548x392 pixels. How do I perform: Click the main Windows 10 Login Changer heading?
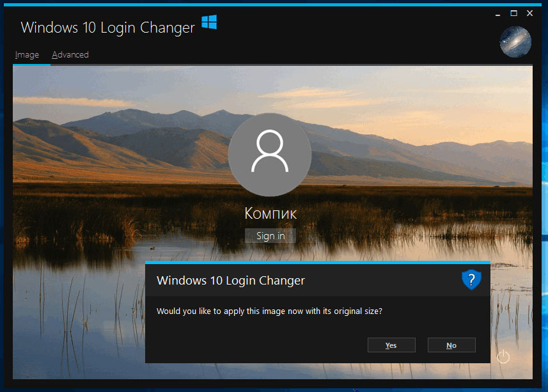click(x=107, y=27)
